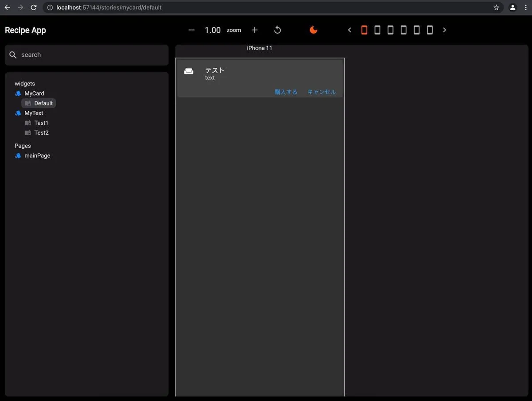Viewport: 532px width, 401px height.
Task: Expand the MyCard widget folder
Action: [x=34, y=93]
